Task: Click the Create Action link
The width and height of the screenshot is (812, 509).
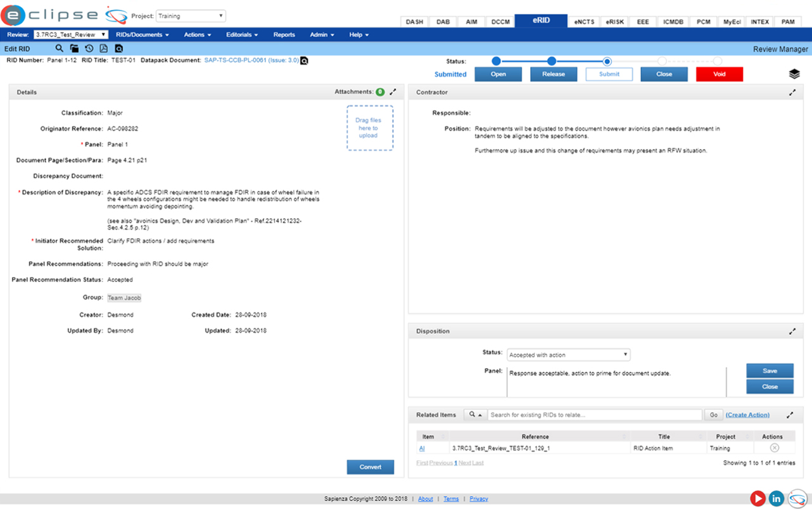Action: [x=747, y=415]
